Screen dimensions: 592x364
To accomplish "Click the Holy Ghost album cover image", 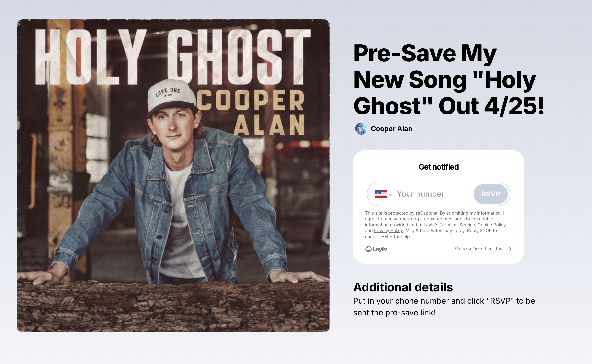I will 173,176.
